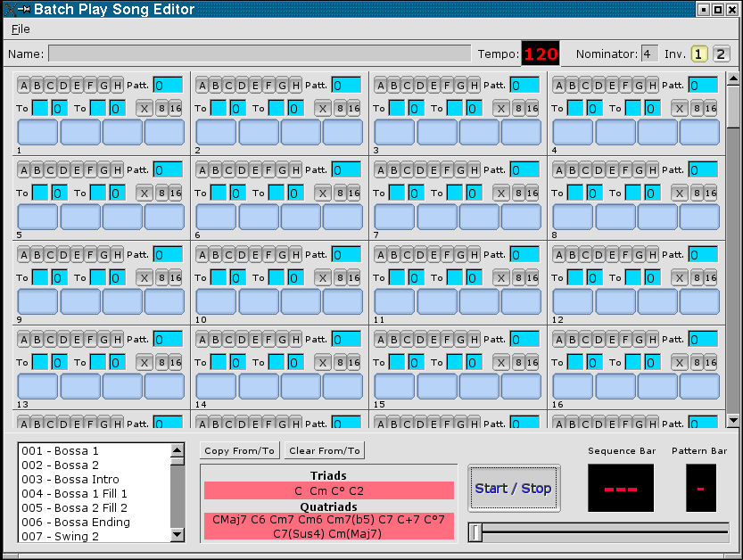Click the song Name input field

(259, 54)
